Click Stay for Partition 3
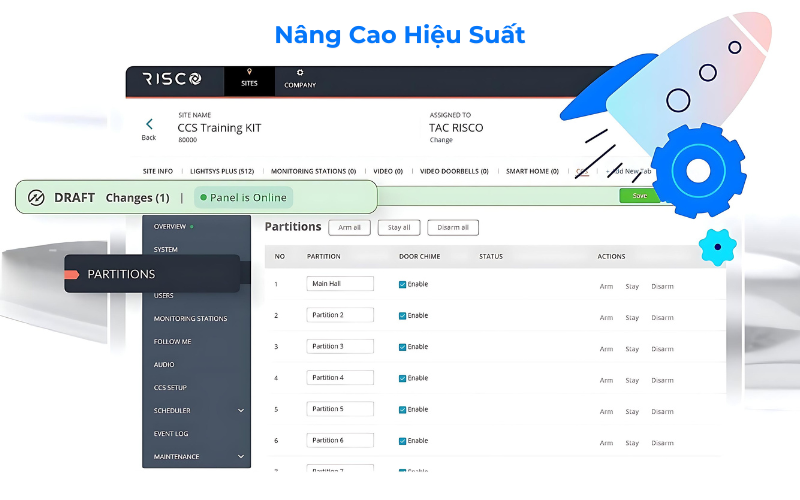The image size is (800, 500). (632, 349)
